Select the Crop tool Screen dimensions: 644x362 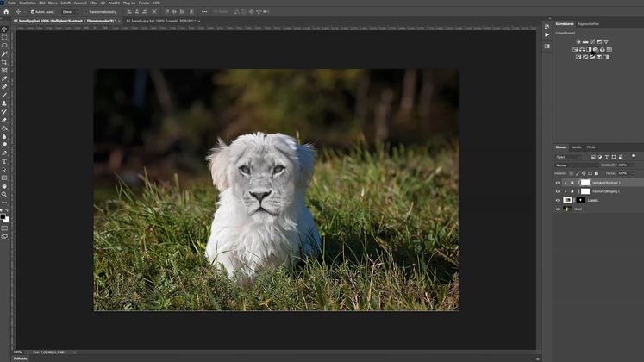coord(4,62)
